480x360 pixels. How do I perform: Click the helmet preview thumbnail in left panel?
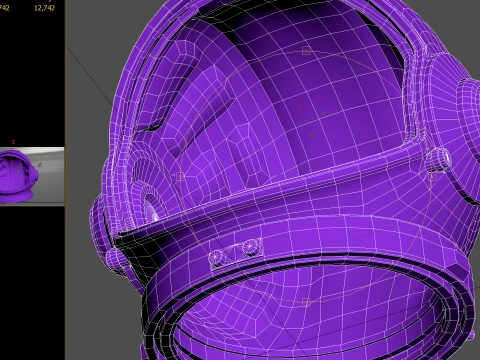32,176
